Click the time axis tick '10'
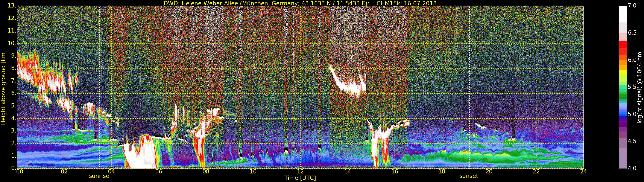The height and width of the screenshot is (182, 644). coord(253,172)
